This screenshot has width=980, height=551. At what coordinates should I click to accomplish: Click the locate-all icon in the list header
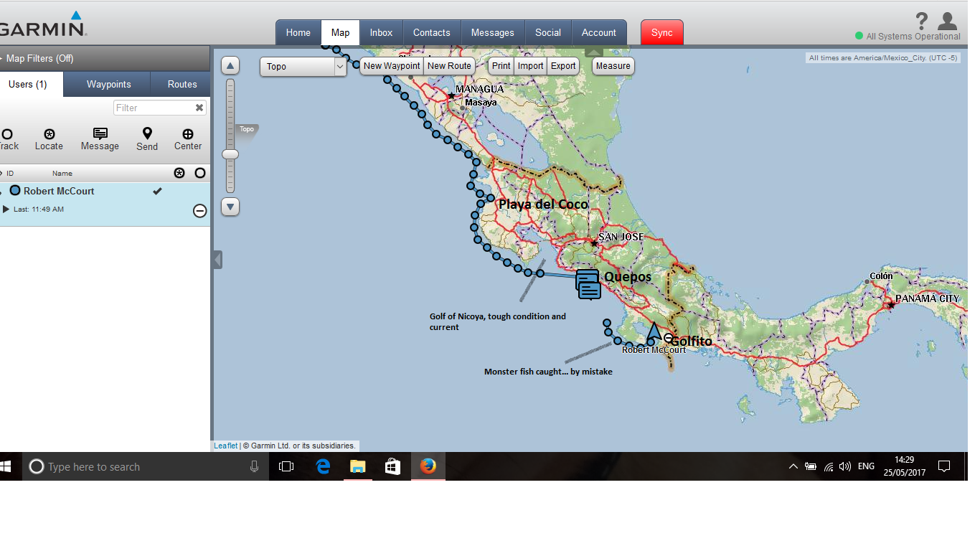coord(179,173)
